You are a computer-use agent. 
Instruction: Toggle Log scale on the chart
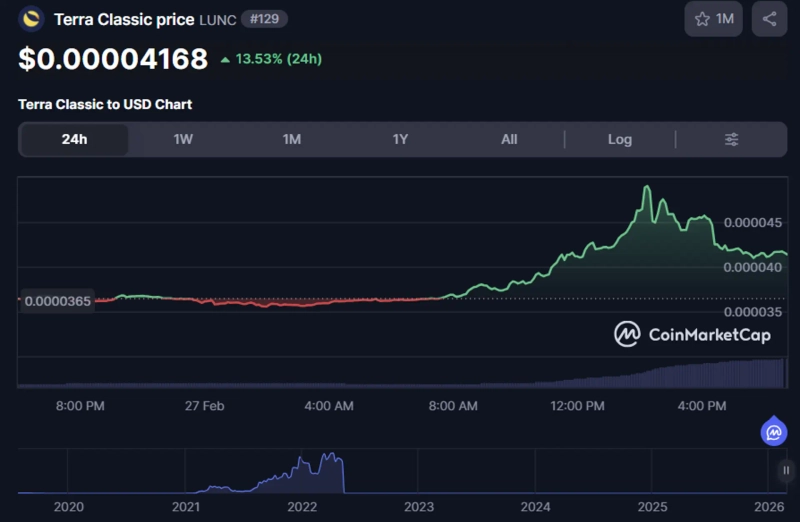tap(620, 140)
